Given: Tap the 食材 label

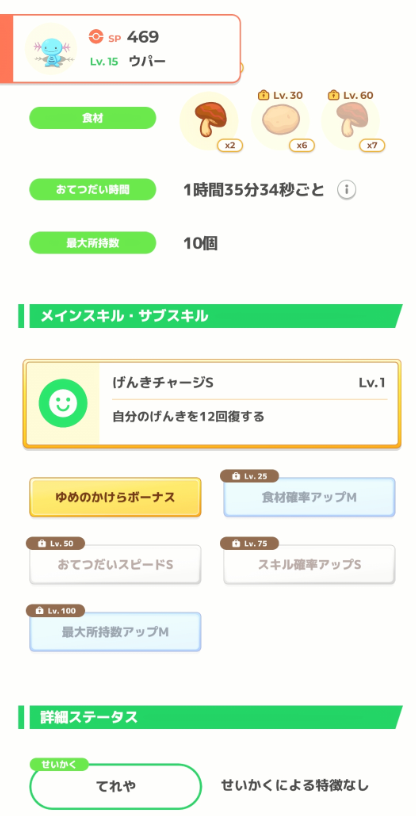Looking at the screenshot, I should [x=93, y=118].
